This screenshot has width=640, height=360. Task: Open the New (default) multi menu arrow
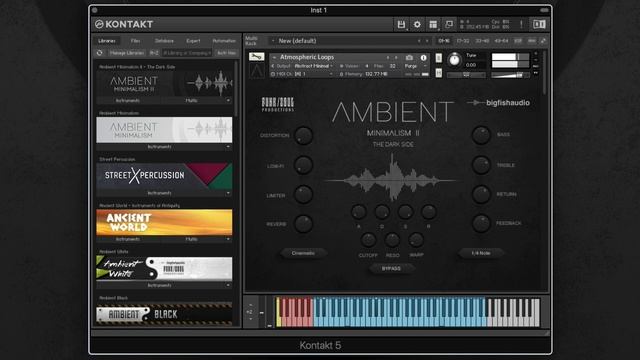[x=273, y=41]
